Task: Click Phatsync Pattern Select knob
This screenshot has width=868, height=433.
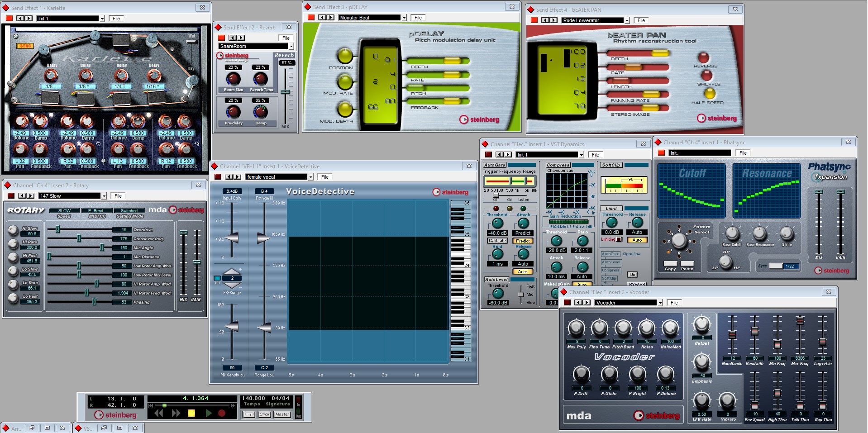Action: tap(678, 240)
